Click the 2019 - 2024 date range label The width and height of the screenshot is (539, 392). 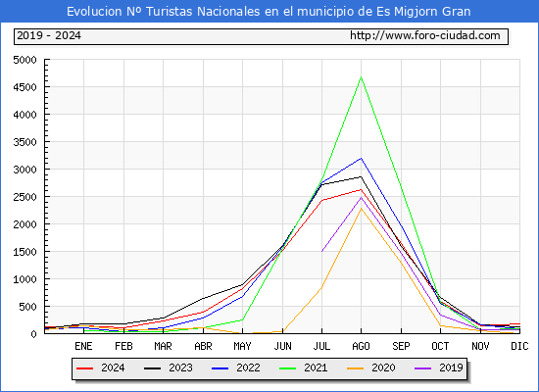(x=49, y=35)
